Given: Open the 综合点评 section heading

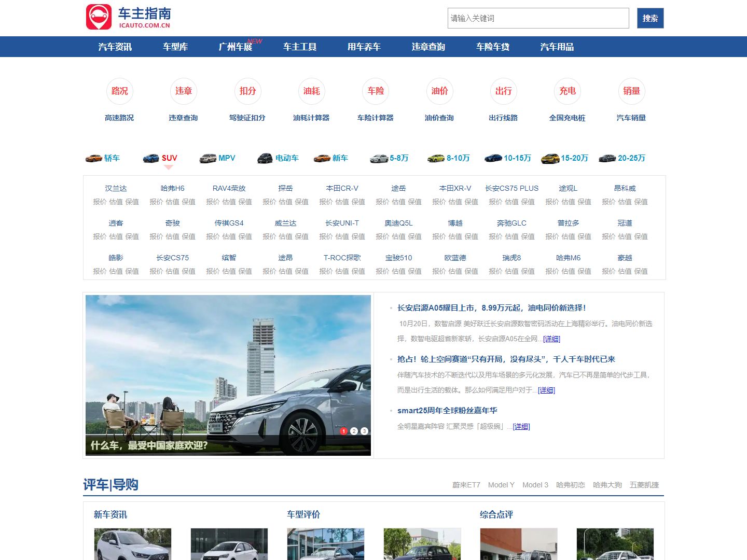Looking at the screenshot, I should click(496, 514).
